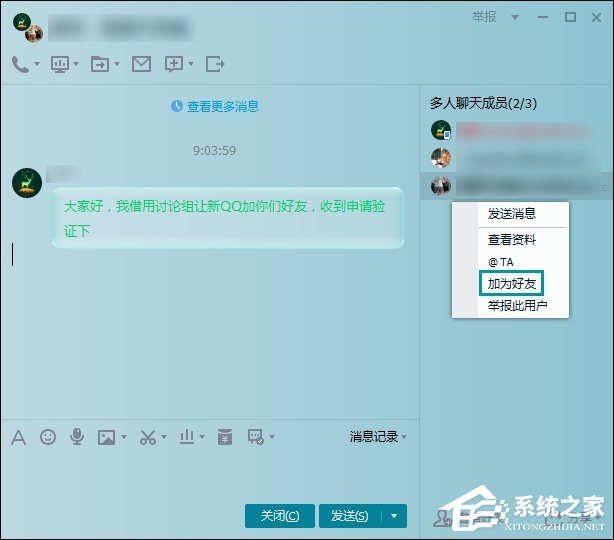Open the envelope mail icon
The image size is (614, 540).
[x=141, y=64]
